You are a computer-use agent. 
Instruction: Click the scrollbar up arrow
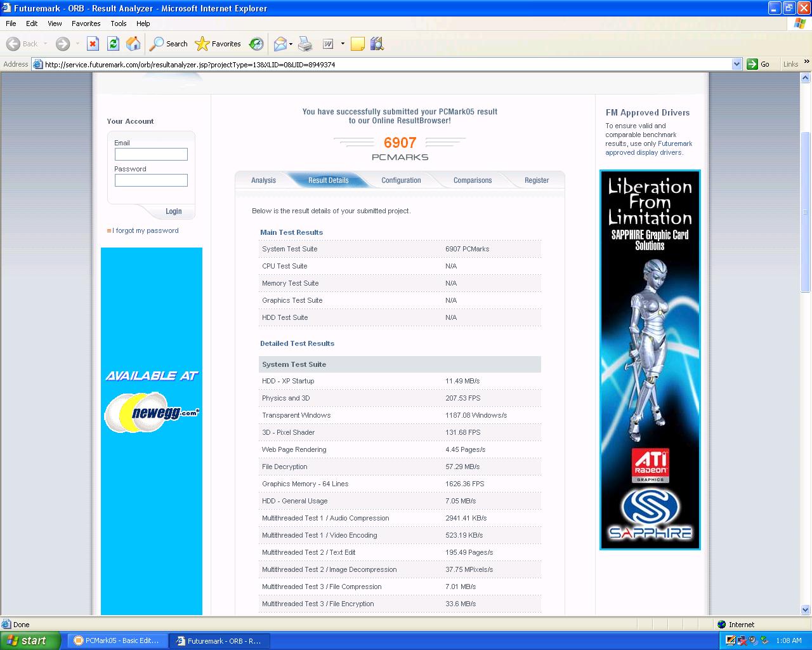pyautogui.click(x=806, y=78)
